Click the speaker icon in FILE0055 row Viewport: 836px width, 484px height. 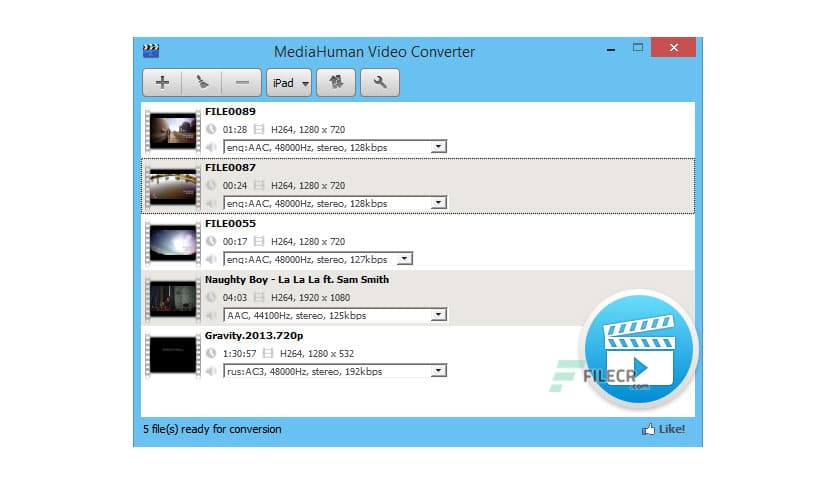point(211,259)
